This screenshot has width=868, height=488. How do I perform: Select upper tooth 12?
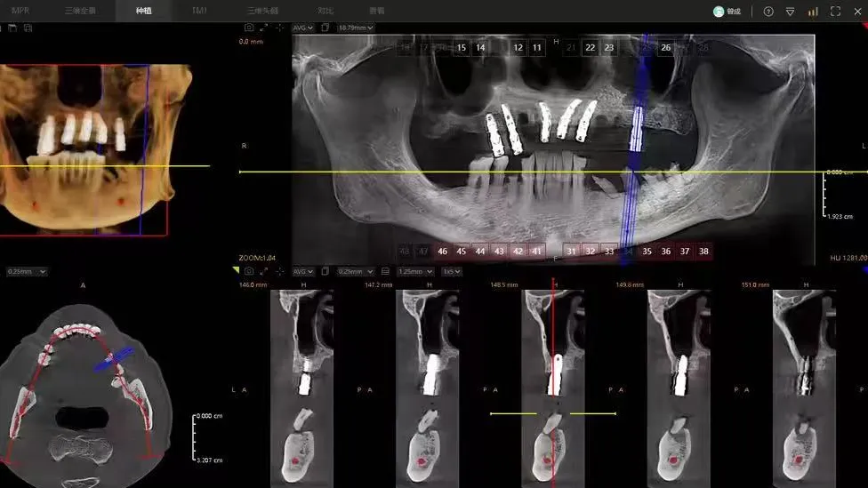coord(518,48)
